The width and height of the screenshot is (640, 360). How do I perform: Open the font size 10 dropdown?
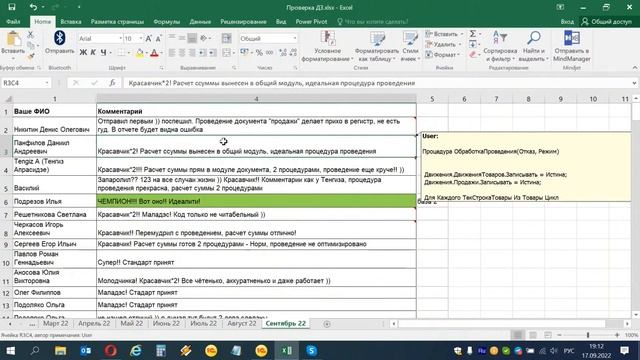click(141, 38)
